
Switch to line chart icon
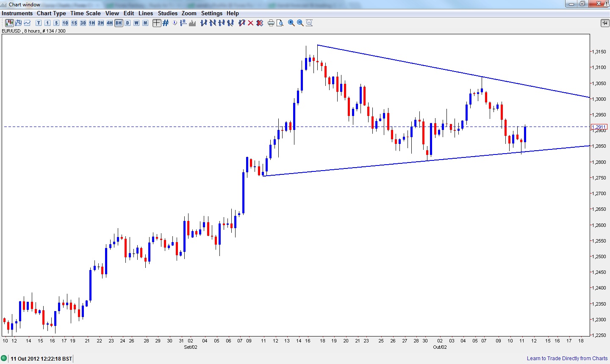(28, 23)
